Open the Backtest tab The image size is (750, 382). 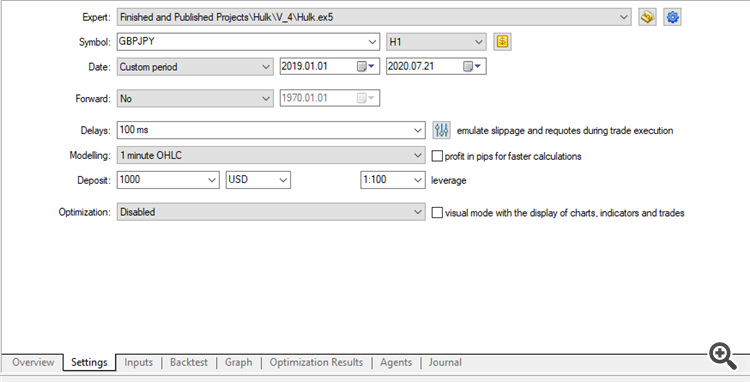[x=189, y=362]
